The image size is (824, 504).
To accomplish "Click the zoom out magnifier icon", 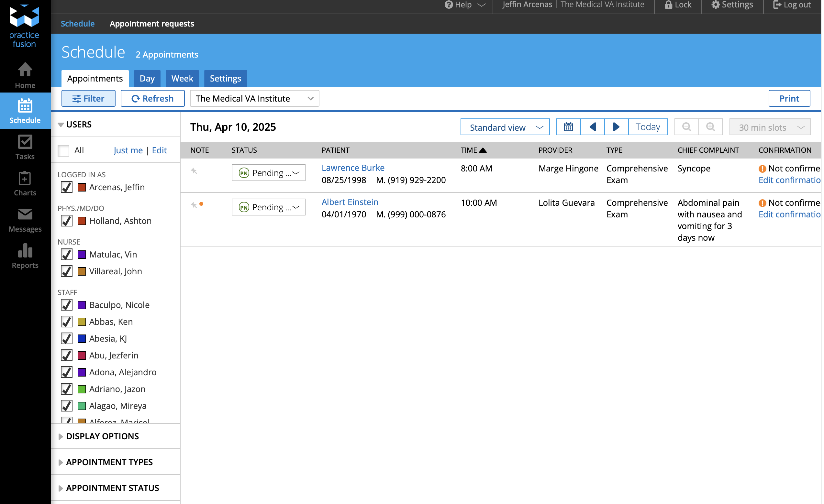I will pos(686,127).
